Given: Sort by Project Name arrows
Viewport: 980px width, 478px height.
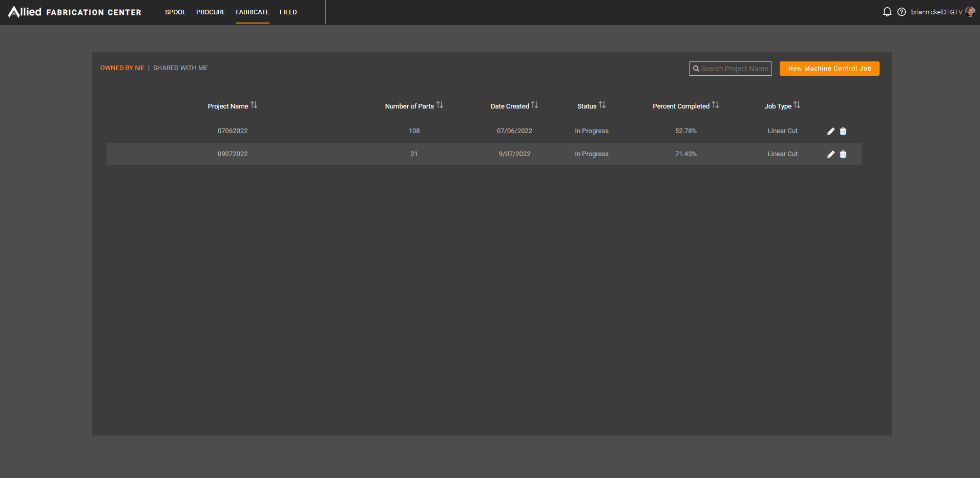Looking at the screenshot, I should pos(254,105).
